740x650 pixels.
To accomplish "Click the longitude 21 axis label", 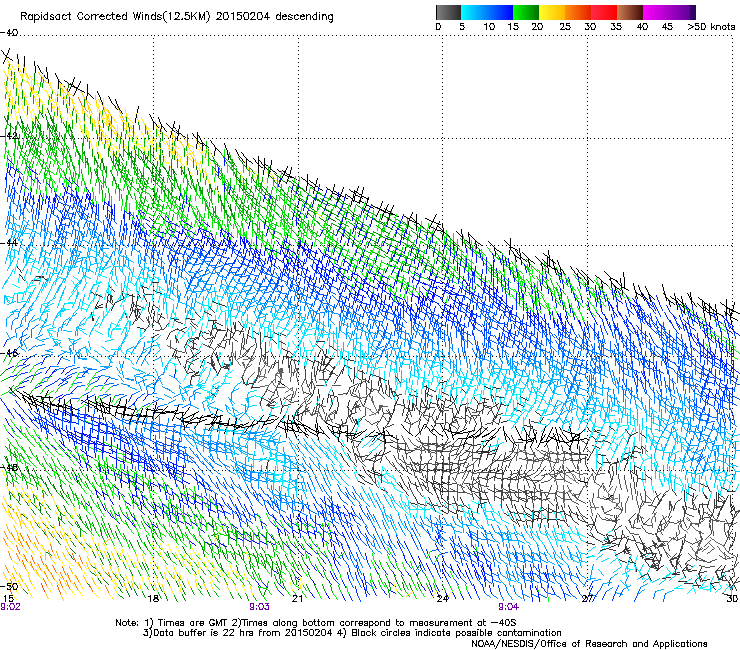I will click(x=297, y=599).
